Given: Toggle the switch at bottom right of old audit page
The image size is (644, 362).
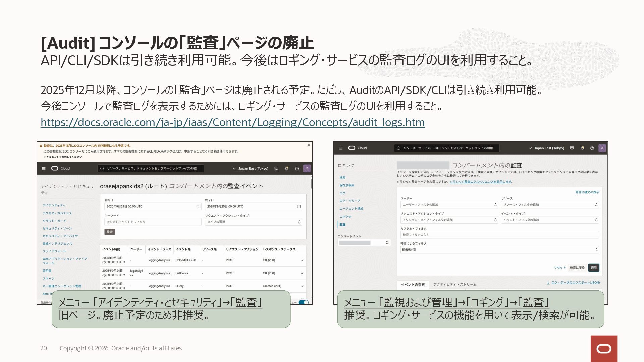Looking at the screenshot, I should point(304,302).
